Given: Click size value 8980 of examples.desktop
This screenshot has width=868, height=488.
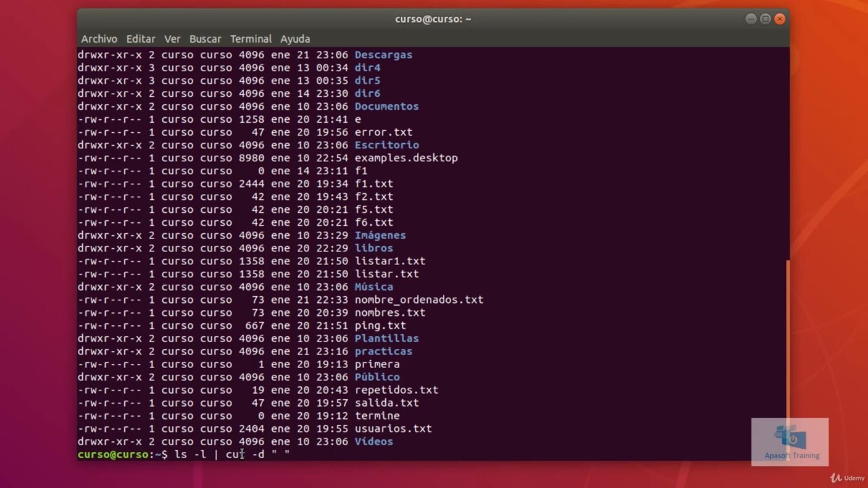Looking at the screenshot, I should pos(252,158).
